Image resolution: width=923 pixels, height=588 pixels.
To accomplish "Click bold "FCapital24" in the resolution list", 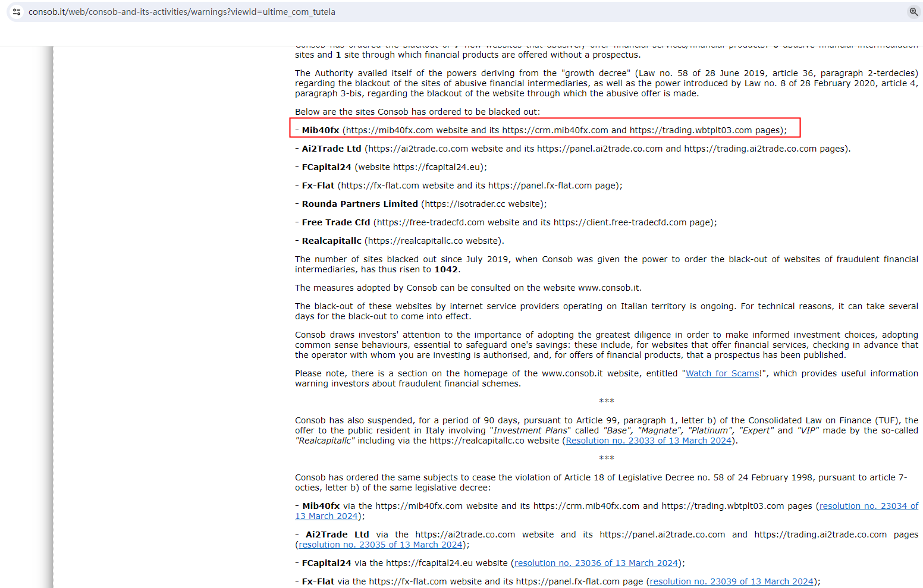I will coord(326,563).
